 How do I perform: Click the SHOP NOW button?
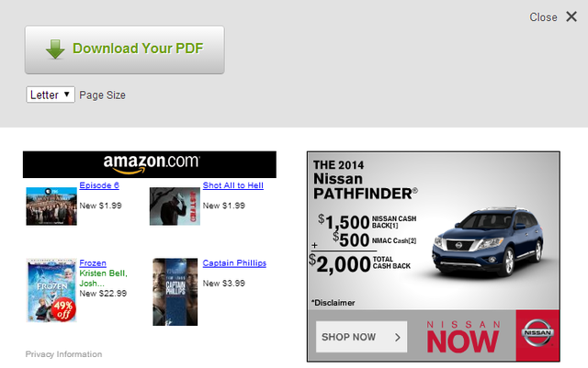point(361,337)
